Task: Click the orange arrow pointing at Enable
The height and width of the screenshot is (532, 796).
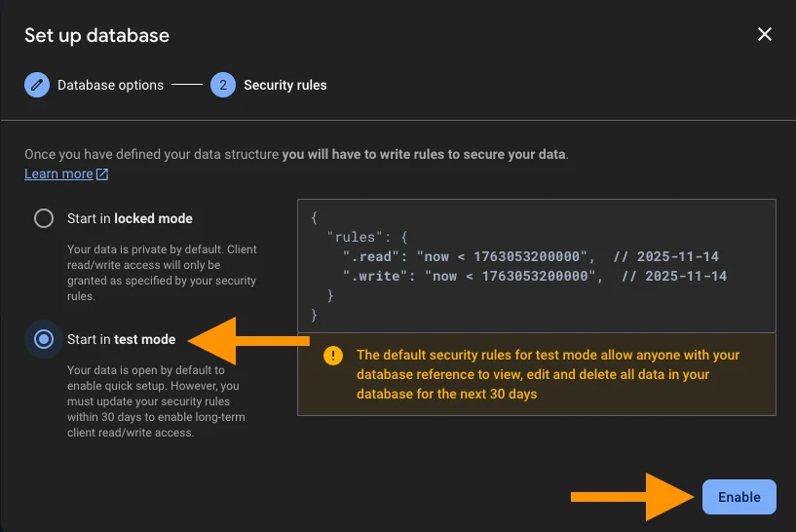Action: coord(633,497)
